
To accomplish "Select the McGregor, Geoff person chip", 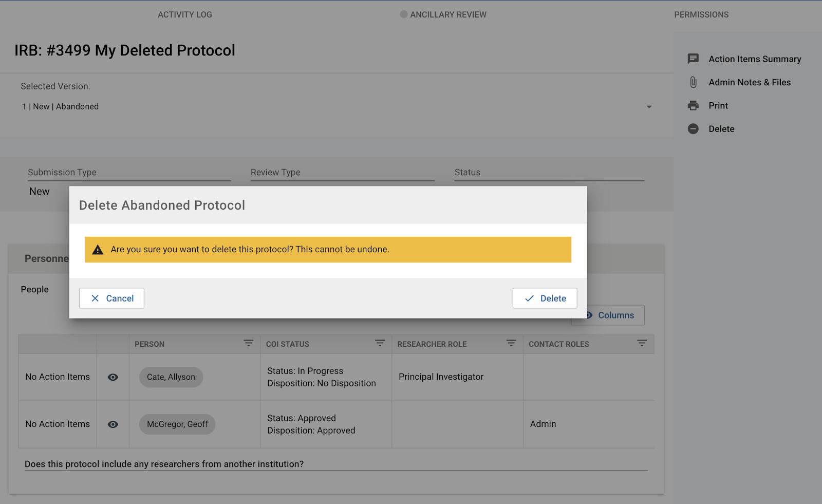I will tap(177, 424).
